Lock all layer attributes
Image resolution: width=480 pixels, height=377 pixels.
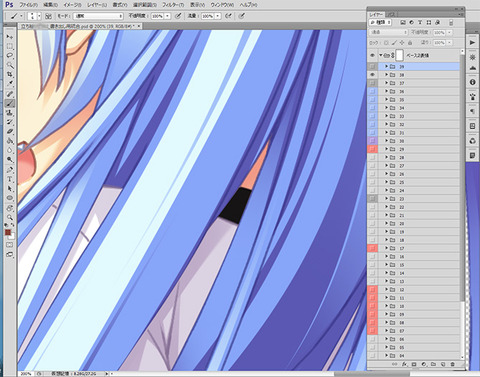(x=410, y=43)
